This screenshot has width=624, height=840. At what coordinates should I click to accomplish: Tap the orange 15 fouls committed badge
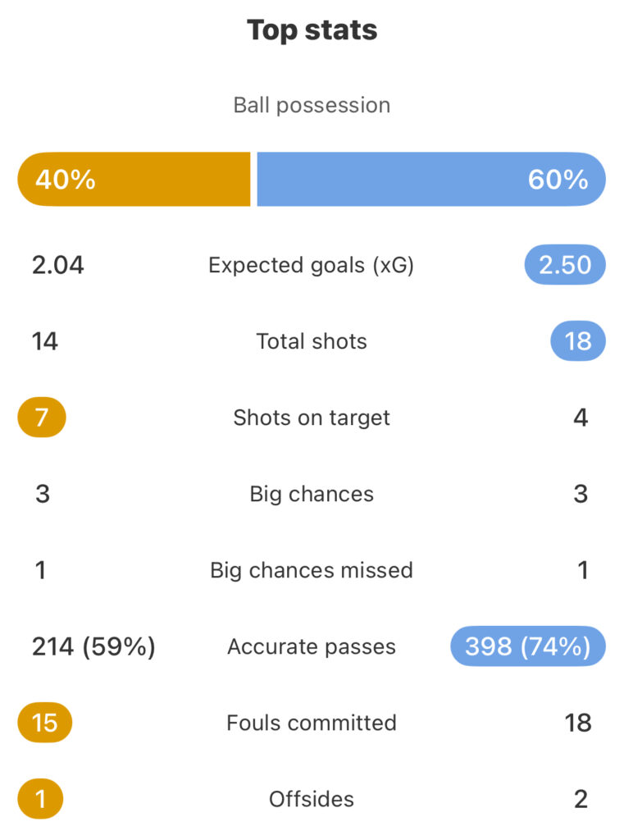coord(45,722)
